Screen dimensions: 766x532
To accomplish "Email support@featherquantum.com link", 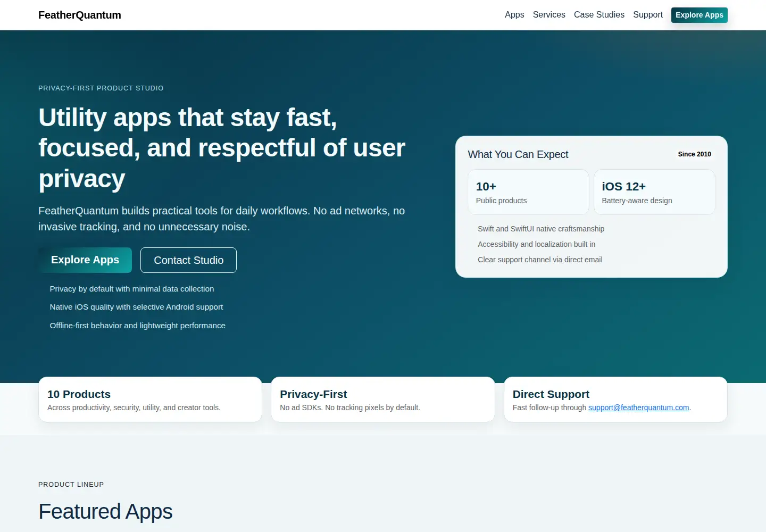I will [x=638, y=408].
